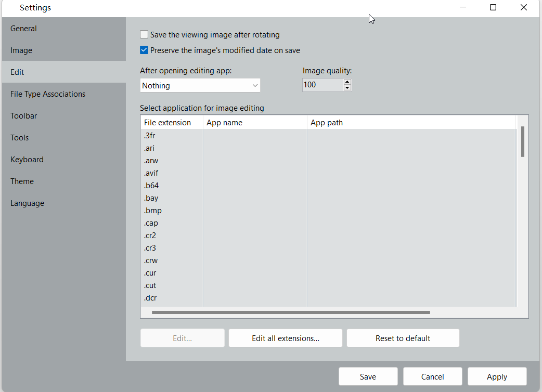Select the Keyboard settings section
This screenshot has width=542, height=392.
(x=27, y=159)
